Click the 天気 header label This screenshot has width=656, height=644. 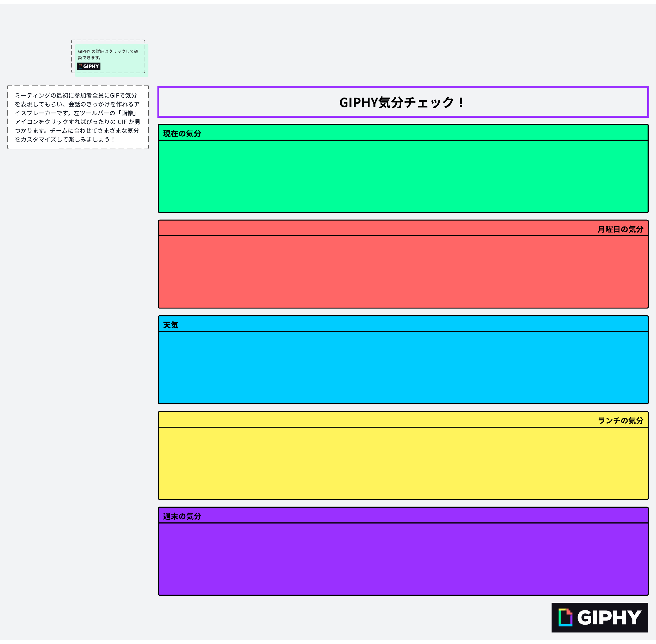click(171, 325)
